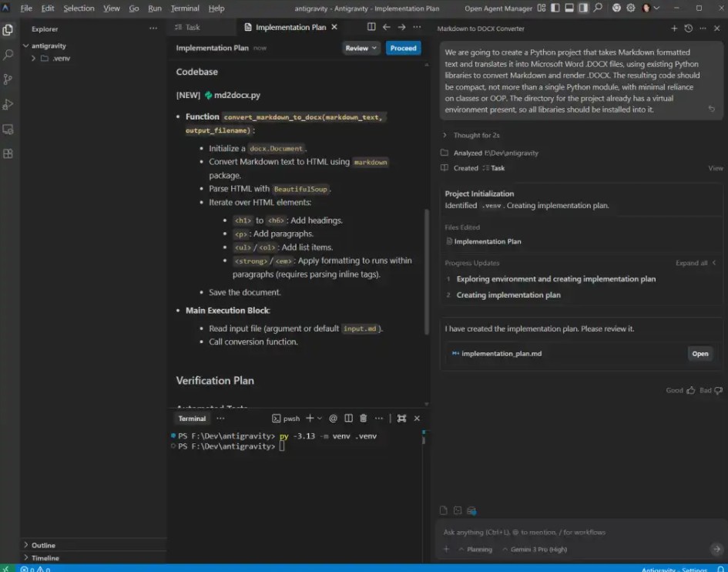Open the View menu
Image resolution: width=728 pixels, height=572 pixels.
[112, 8]
